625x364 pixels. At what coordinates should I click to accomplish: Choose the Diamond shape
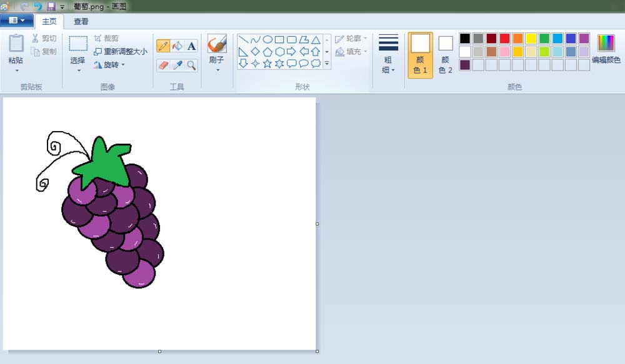point(255,51)
